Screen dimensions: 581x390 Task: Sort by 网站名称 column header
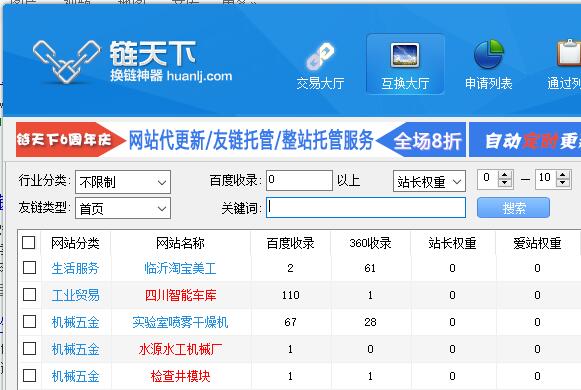tap(180, 243)
